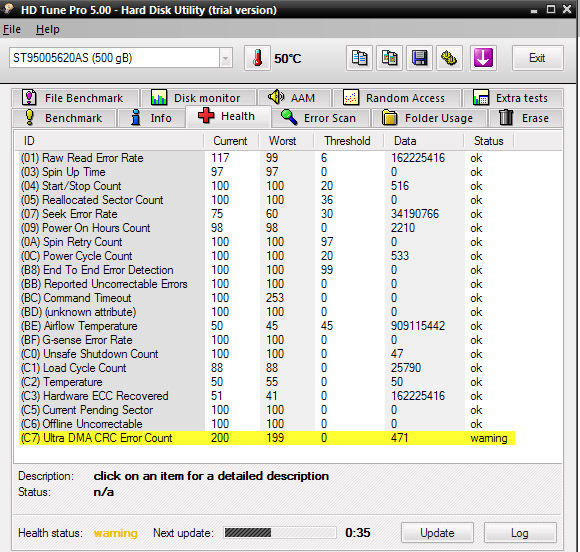Switch to the Benchmark tab
Image resolution: width=580 pixels, height=552 pixels.
[64, 118]
